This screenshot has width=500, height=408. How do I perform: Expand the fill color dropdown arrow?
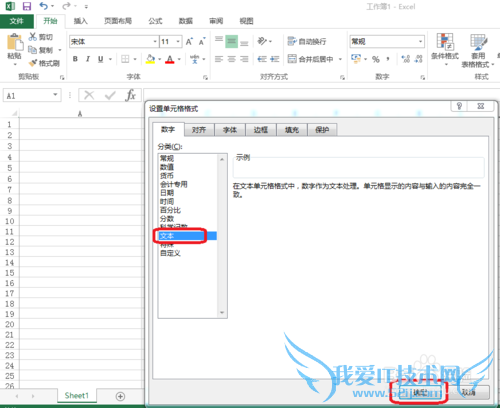pos(160,59)
